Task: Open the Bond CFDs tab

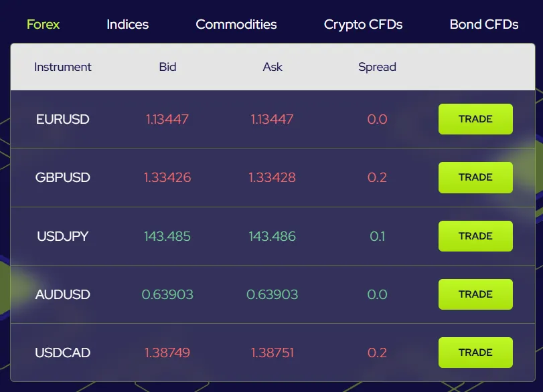Action: tap(483, 25)
